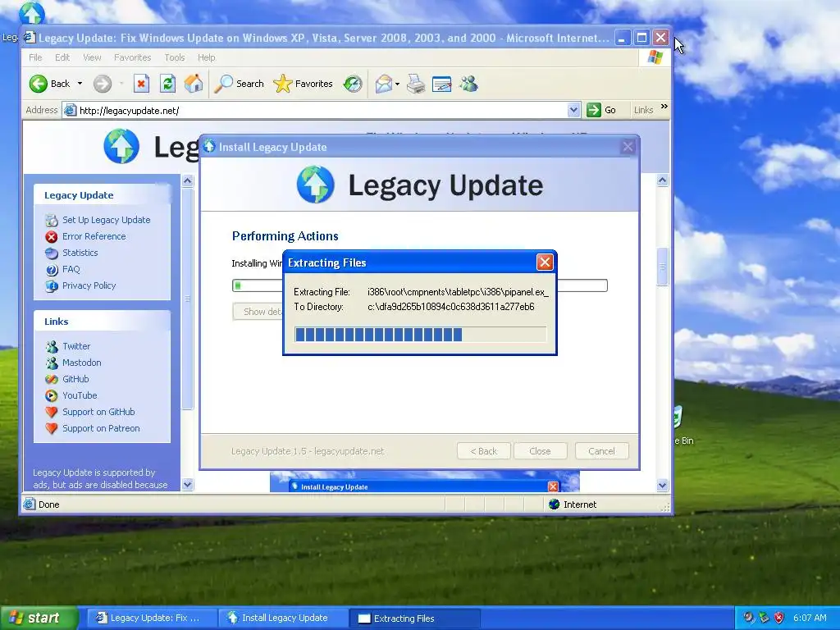Click the GitHub link in sidebar

click(75, 379)
